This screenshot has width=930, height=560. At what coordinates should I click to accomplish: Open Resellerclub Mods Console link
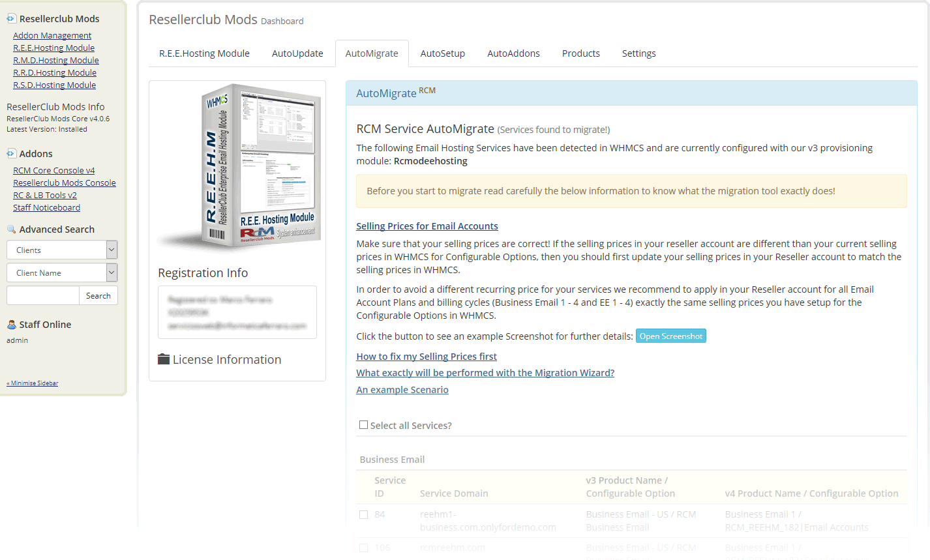pos(65,183)
